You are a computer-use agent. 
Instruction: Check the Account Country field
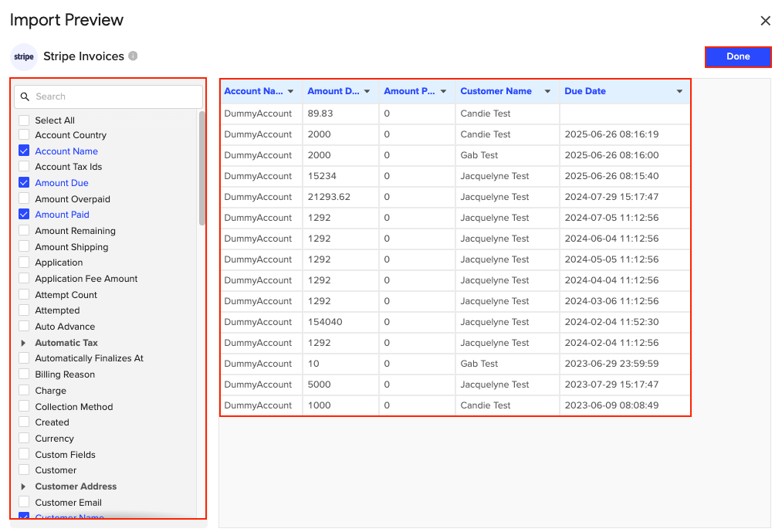23,134
